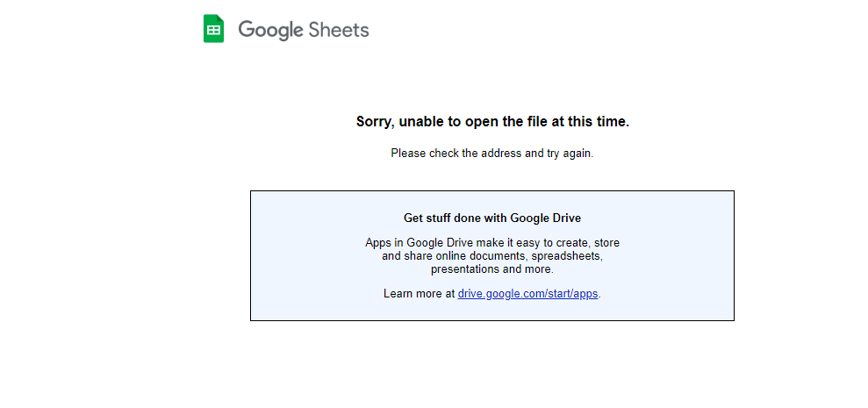Click the 'Get stuff done with Google Drive' heading
Image resolution: width=868 pixels, height=408 pixels.
click(x=492, y=218)
